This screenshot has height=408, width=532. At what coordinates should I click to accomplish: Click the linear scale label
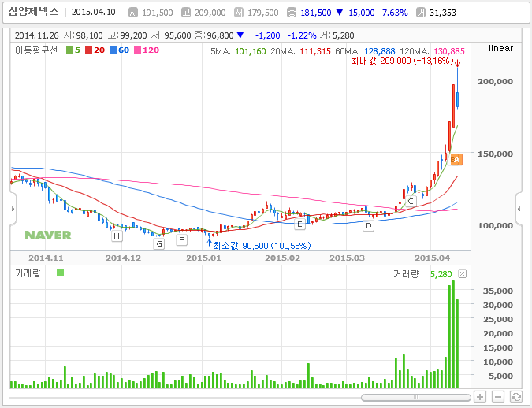pyautogui.click(x=500, y=49)
